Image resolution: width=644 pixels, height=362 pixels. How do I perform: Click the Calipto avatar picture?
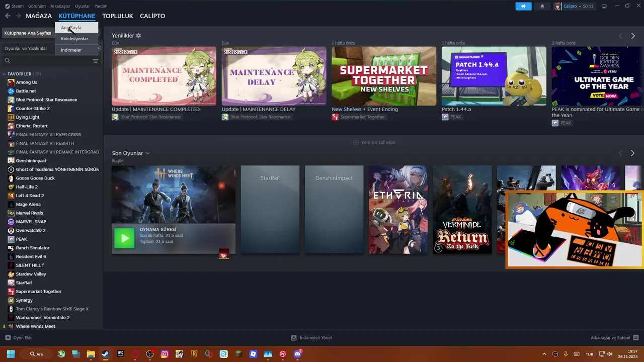pyautogui.click(x=558, y=6)
